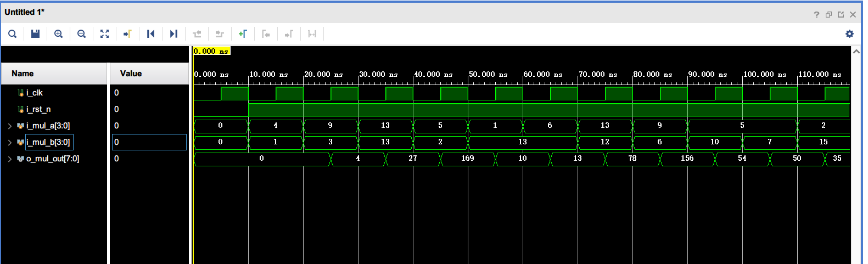Click o_mul_out waveform value 169

click(468, 158)
